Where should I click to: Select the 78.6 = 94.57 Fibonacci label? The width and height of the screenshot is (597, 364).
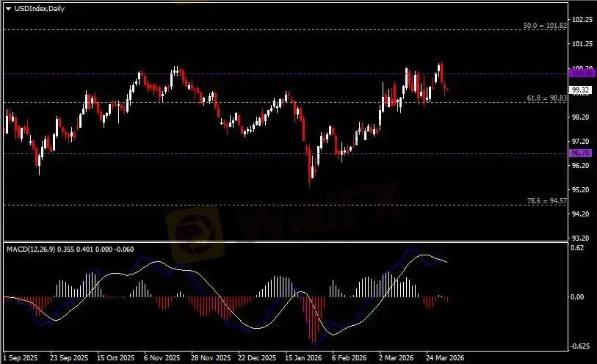(547, 201)
